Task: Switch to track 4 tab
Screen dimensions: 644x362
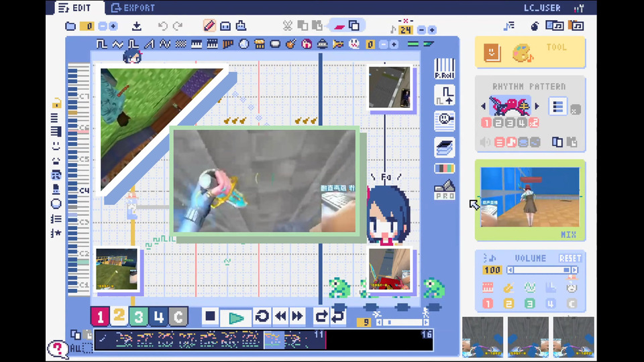Action: click(x=158, y=316)
